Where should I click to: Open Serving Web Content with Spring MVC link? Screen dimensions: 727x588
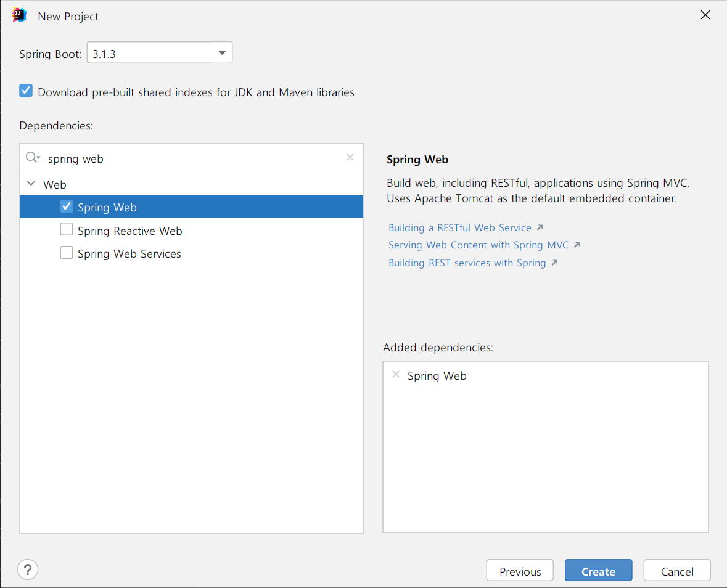pos(478,245)
